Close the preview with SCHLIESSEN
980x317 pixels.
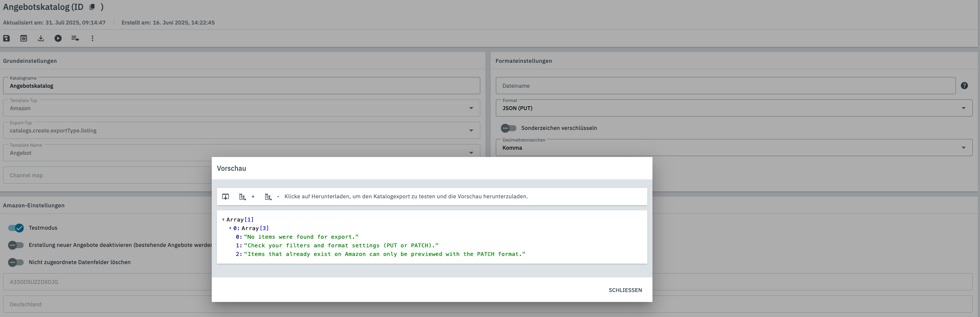point(625,290)
